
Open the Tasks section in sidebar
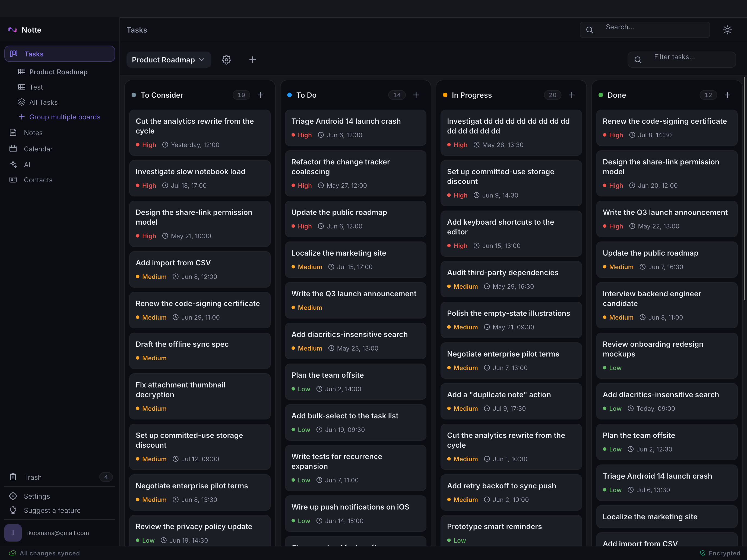(x=59, y=54)
